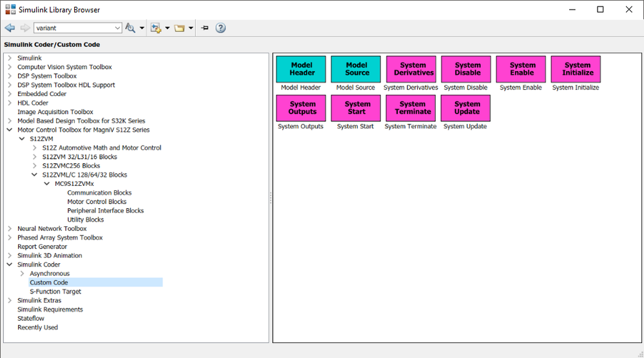
Task: Click the open folder icon
Action: click(x=179, y=28)
